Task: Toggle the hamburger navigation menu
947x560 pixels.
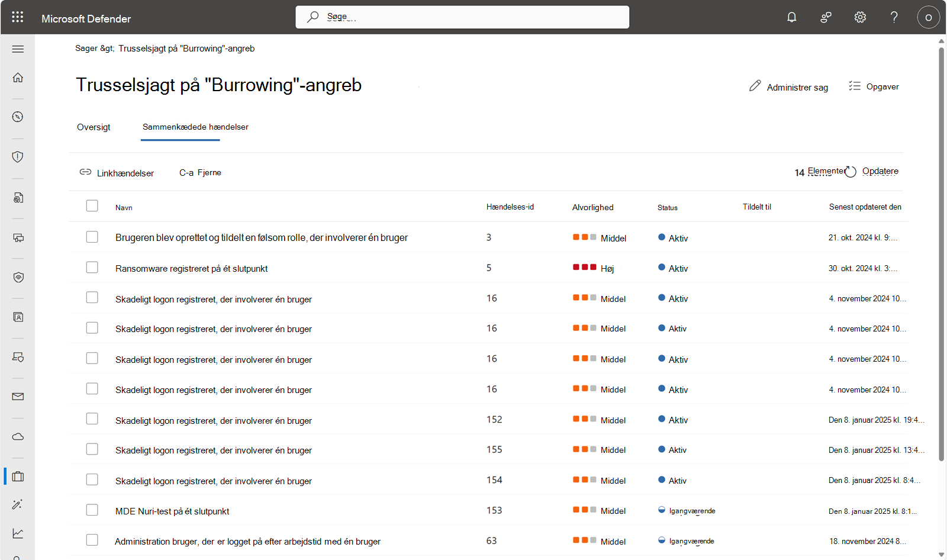Action: [18, 49]
